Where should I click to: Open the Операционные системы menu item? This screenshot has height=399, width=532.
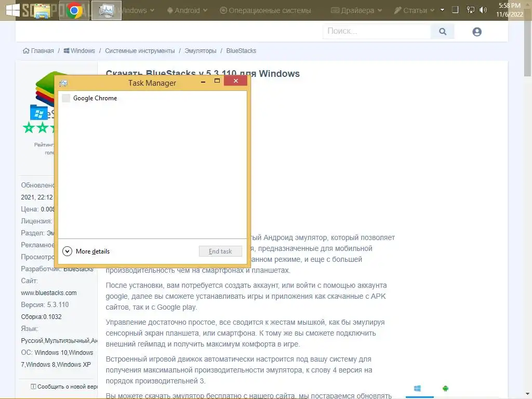coord(265,10)
